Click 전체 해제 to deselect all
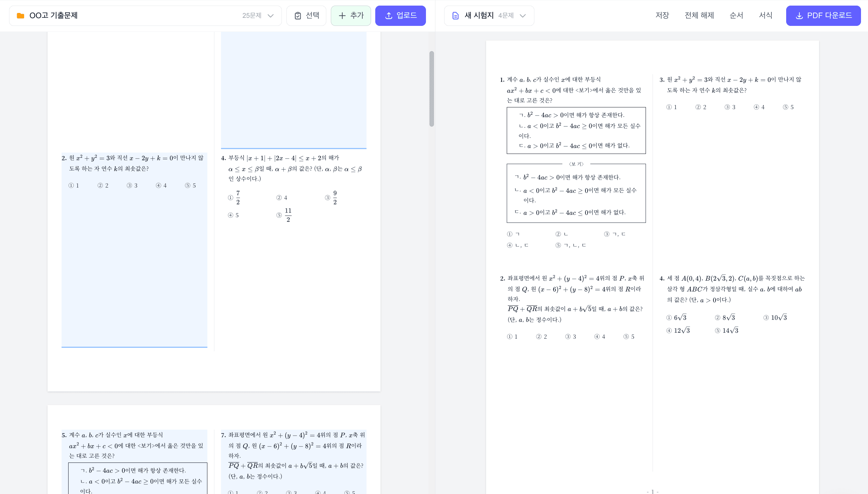 699,15
